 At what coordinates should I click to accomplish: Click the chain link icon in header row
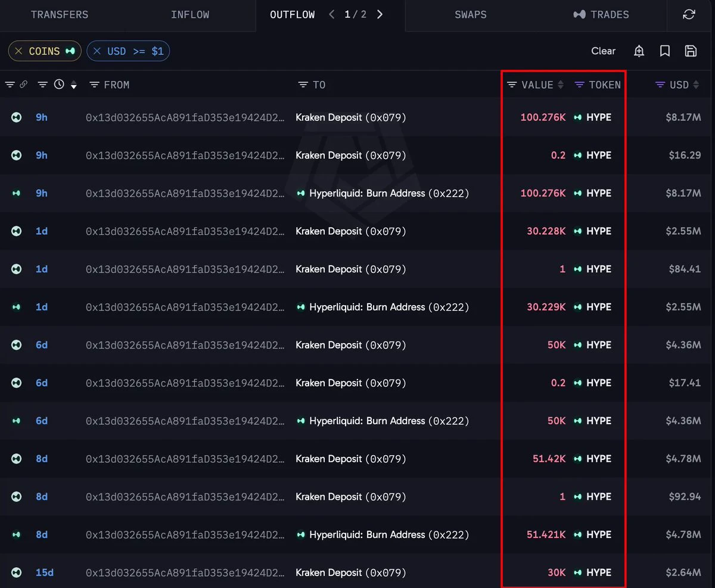point(23,85)
